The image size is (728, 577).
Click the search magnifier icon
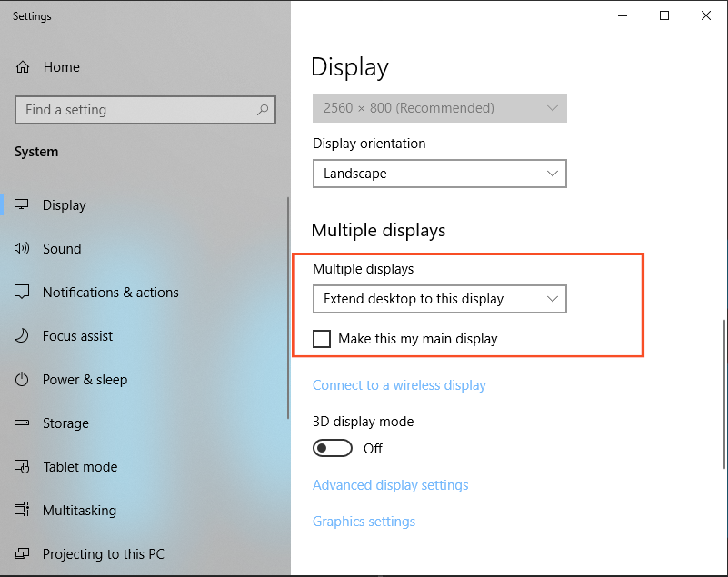(263, 110)
